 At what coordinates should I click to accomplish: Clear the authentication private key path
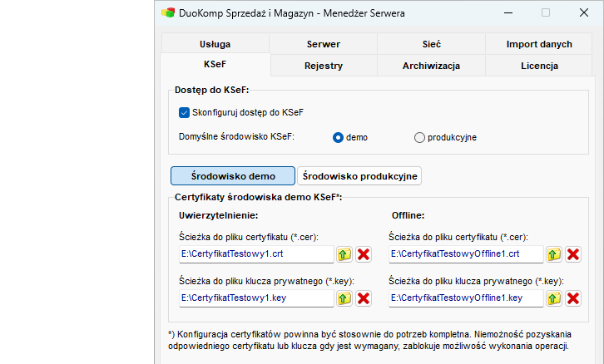pyautogui.click(x=364, y=298)
